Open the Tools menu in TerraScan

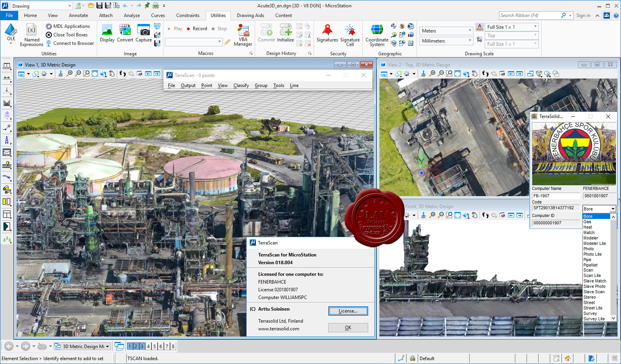point(279,85)
